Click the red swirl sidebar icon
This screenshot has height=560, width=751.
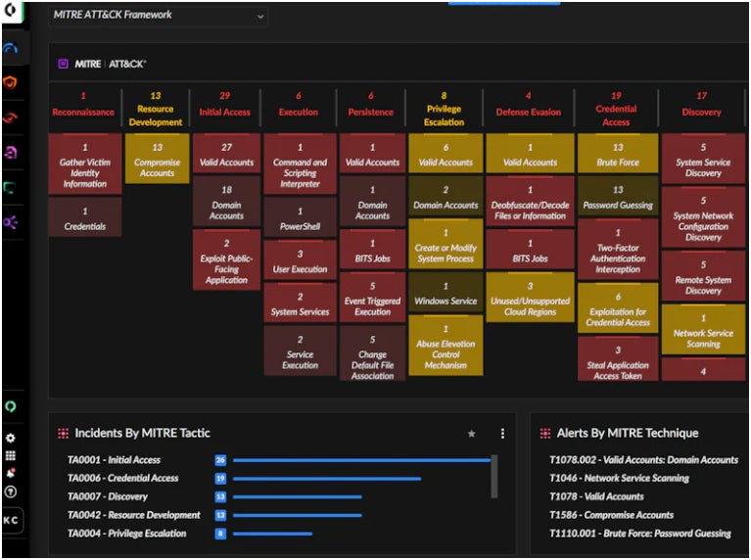pos(11,117)
